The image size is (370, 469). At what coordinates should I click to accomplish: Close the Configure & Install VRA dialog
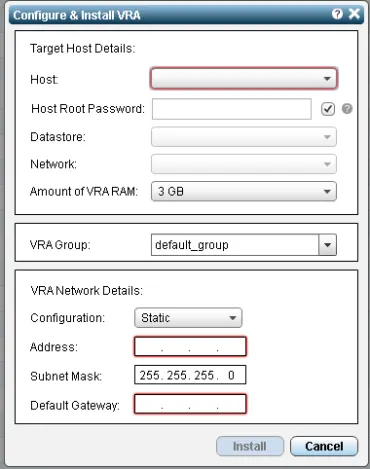(354, 14)
